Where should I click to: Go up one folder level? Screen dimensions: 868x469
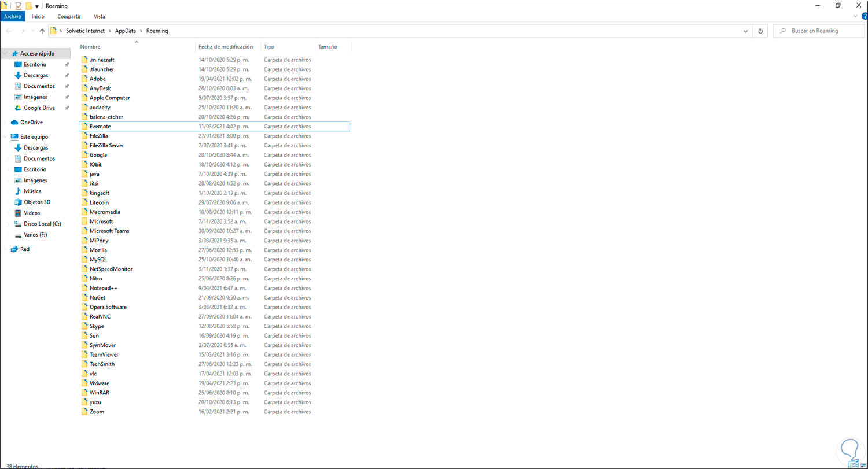click(42, 31)
